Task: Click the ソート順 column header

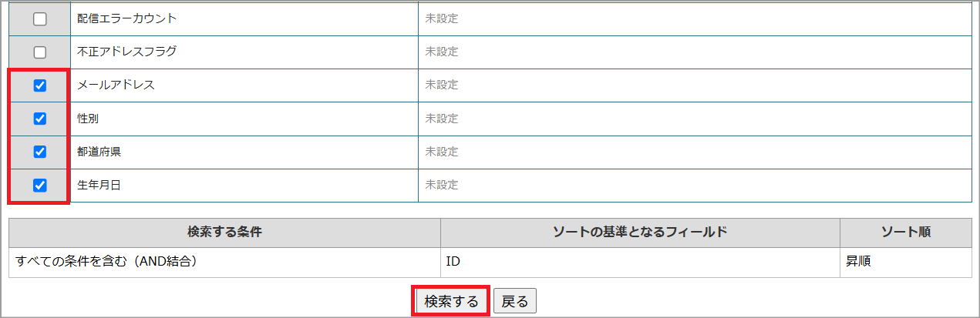Action: (905, 233)
